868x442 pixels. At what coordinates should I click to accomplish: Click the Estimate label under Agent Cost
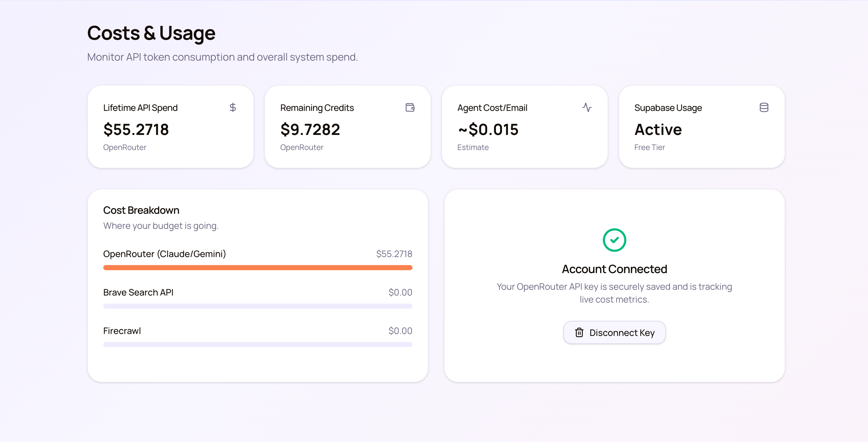point(473,147)
